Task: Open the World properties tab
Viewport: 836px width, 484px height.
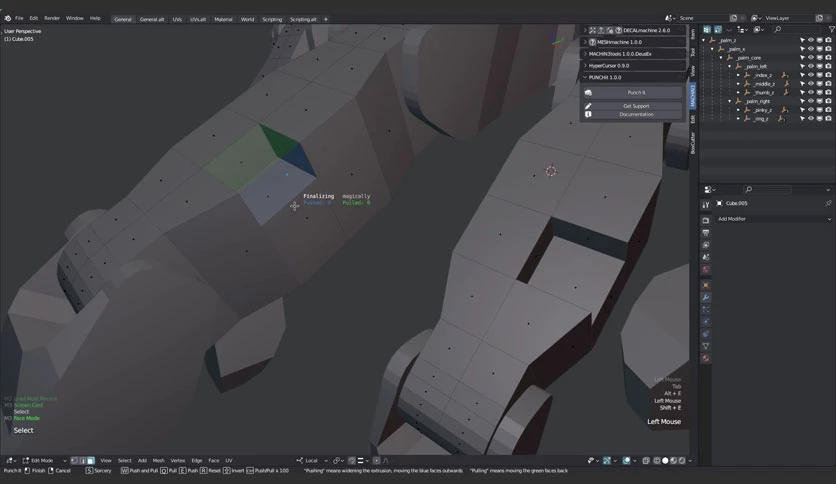Action: (x=705, y=269)
